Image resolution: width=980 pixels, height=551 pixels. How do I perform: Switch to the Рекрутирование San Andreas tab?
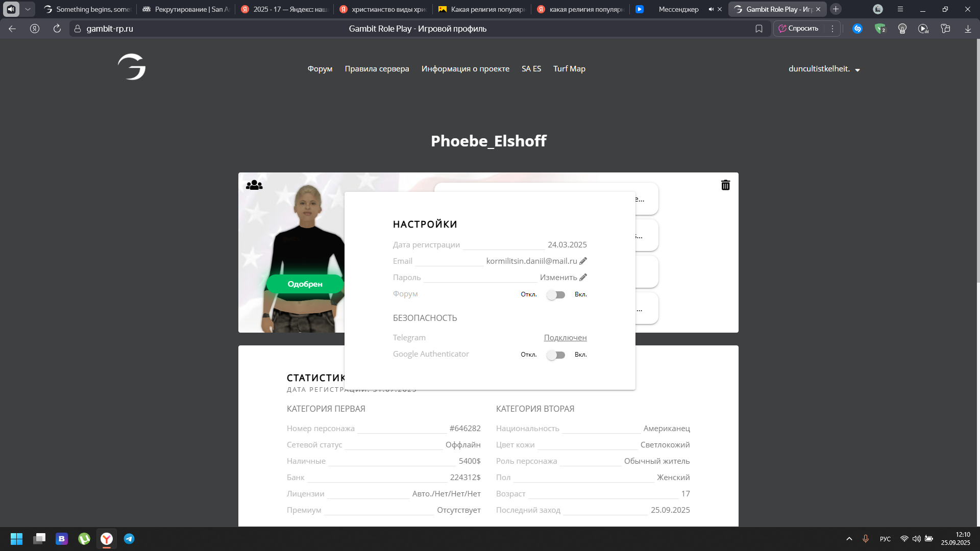pos(186,9)
